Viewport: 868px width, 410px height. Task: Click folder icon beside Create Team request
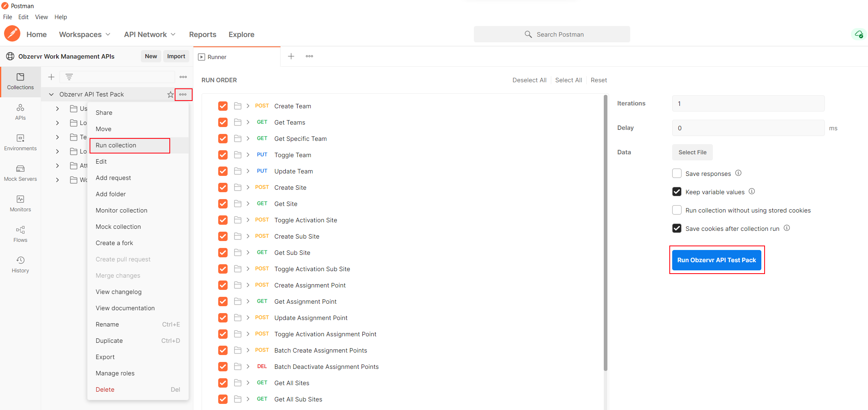click(238, 106)
